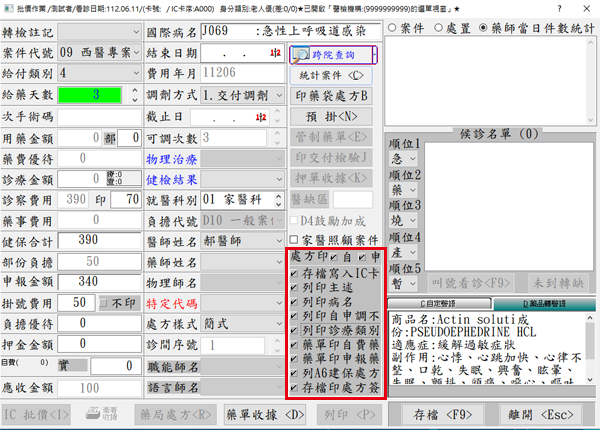Expand the 案件代號 dropdown

(135, 52)
